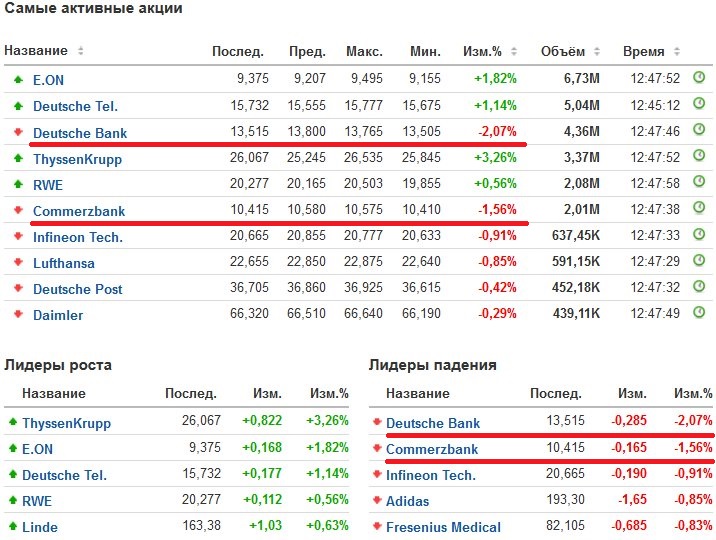This screenshot has width=716, height=540.
Task: Click the green up arrow beside ThyssenKrupp
Action: (17, 157)
